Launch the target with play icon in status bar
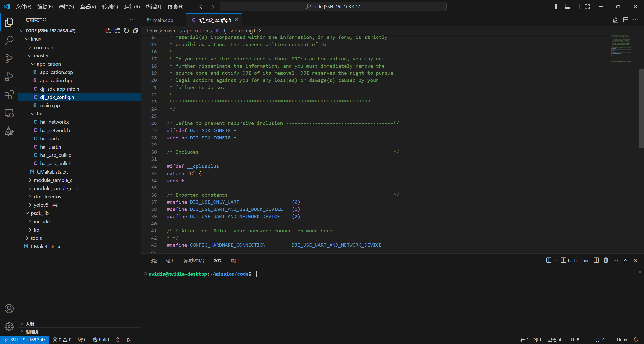This screenshot has height=344, width=644. point(129,340)
